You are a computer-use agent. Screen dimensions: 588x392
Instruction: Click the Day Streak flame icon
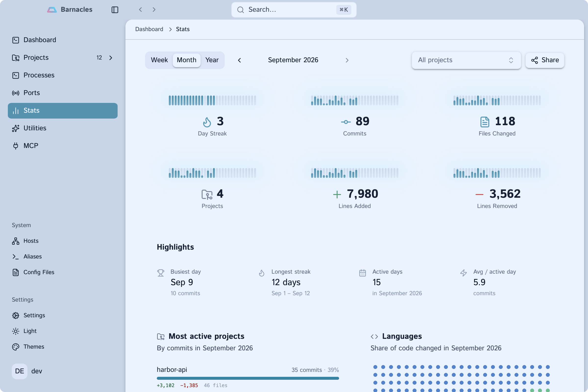click(x=207, y=122)
